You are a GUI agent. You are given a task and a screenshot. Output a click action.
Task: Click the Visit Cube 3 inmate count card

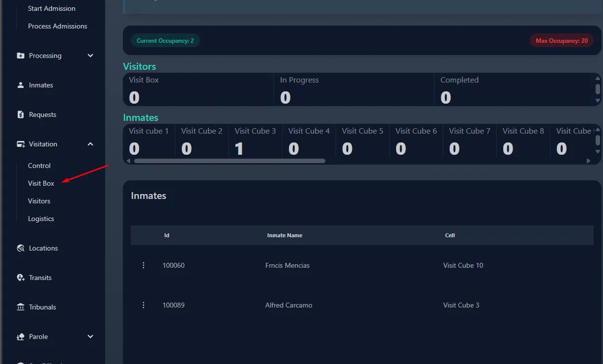pos(255,141)
